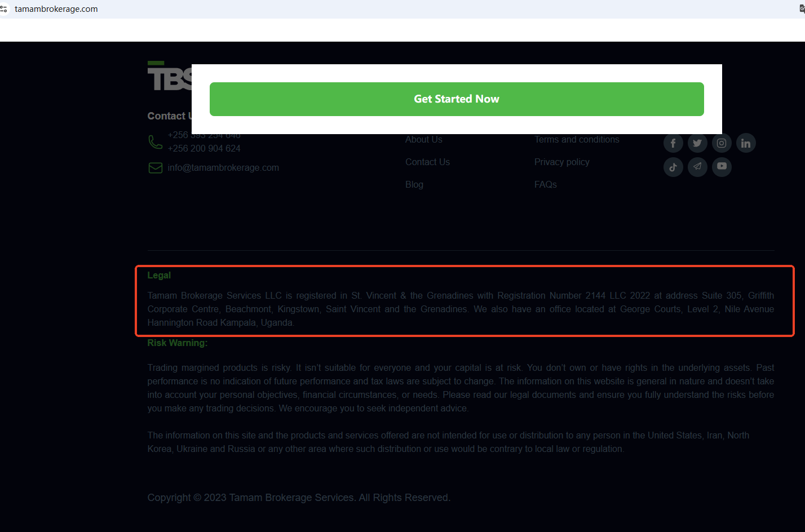Screen dimensions: 805x532
Task: Email info@tamambrokerage.com via the link
Action: pyautogui.click(x=223, y=168)
